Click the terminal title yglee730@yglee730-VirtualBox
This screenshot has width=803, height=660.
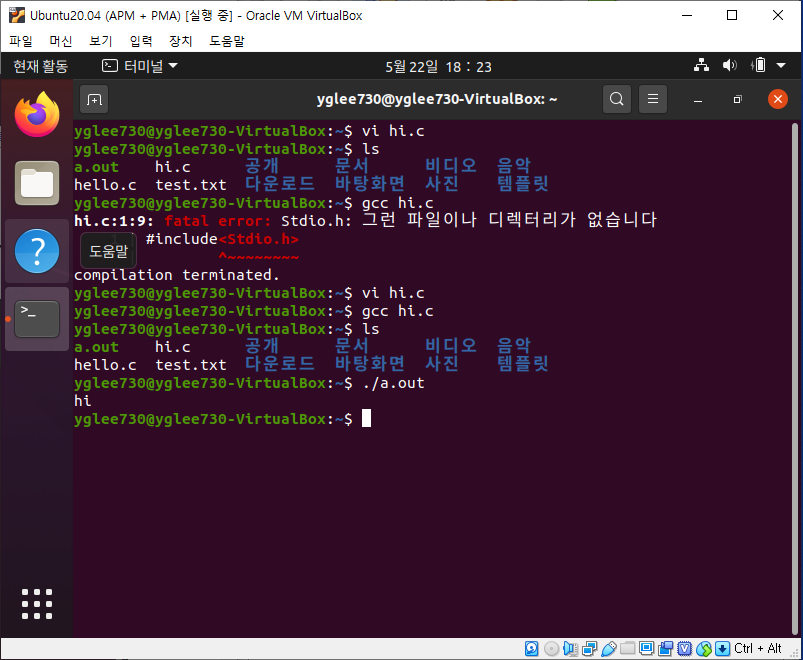tap(437, 99)
